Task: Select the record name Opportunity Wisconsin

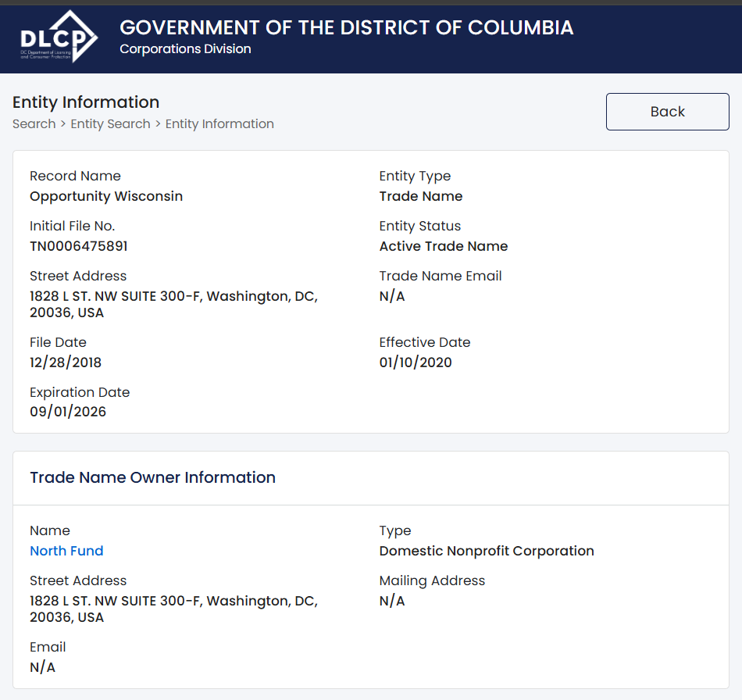Action: point(106,196)
